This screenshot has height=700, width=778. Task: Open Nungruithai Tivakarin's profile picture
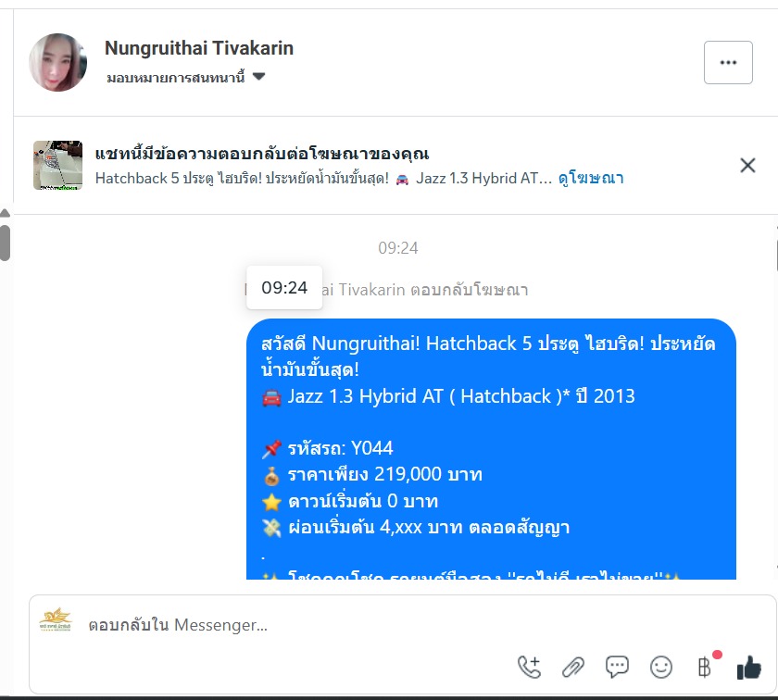tap(58, 63)
